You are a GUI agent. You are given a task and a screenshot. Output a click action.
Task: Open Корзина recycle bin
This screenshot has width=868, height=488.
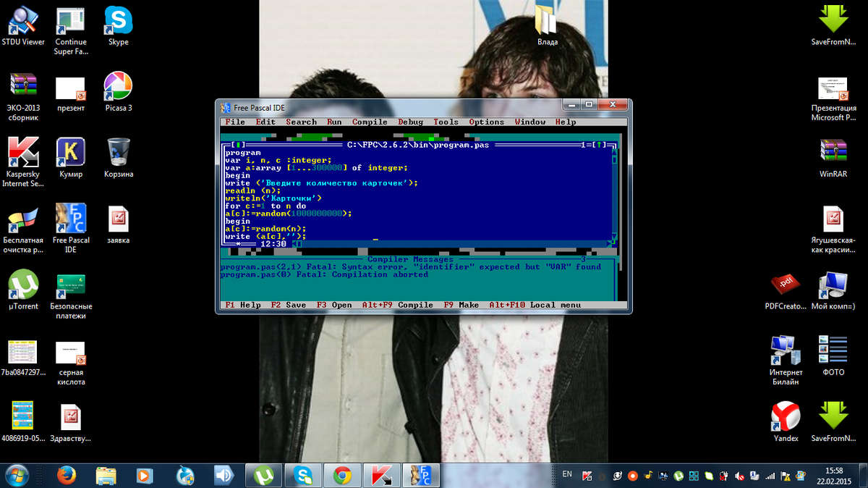point(118,159)
